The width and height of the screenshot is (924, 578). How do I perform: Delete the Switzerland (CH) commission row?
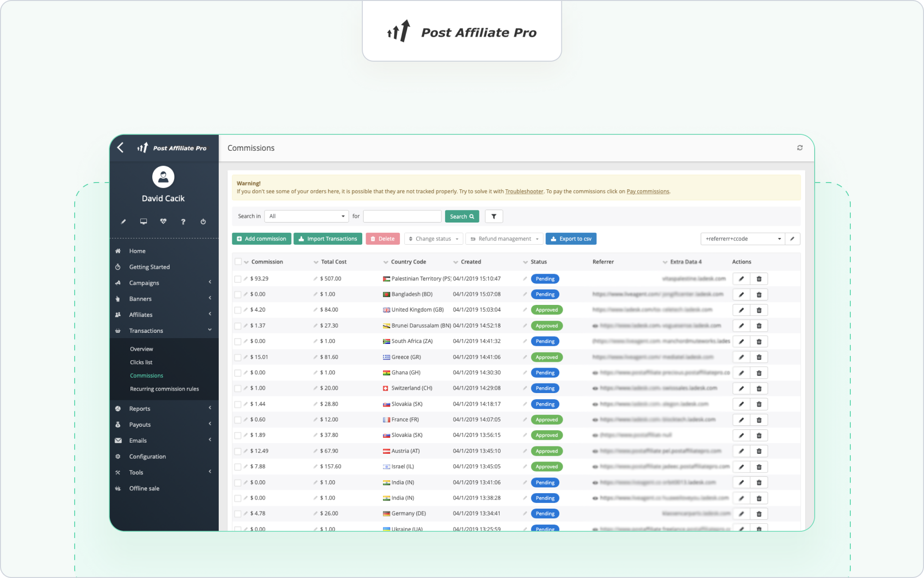pos(759,388)
